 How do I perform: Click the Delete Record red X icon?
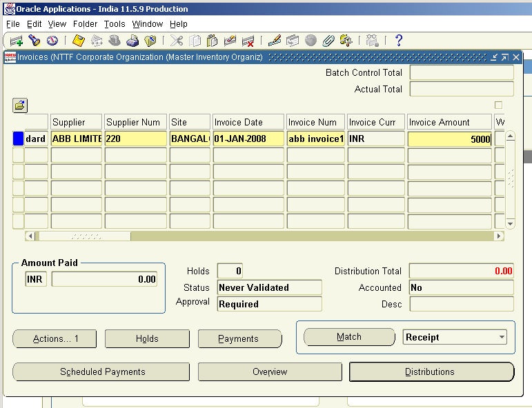tap(248, 41)
